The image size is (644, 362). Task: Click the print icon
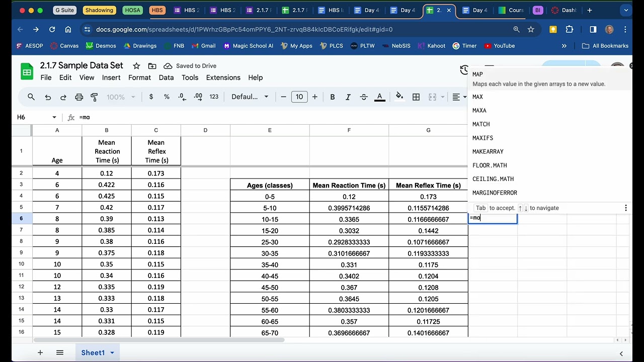79,97
